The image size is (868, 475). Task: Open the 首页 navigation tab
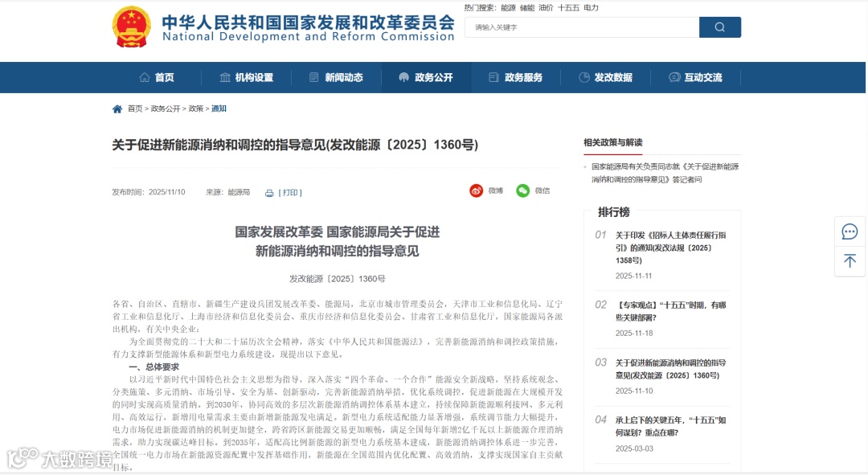[157, 77]
